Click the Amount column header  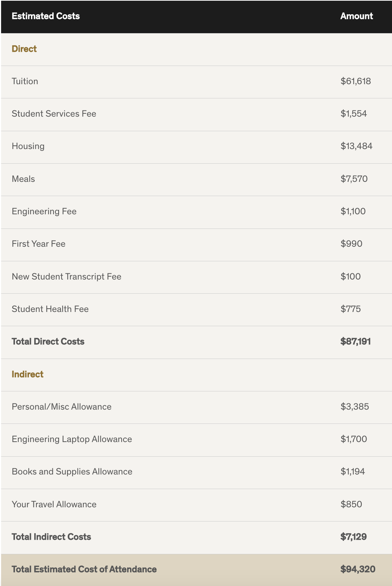click(x=356, y=16)
